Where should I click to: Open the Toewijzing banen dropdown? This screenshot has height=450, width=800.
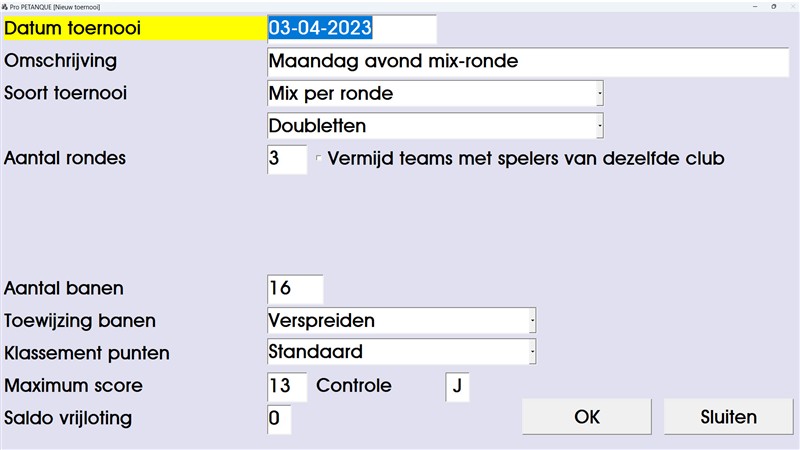coord(531,321)
